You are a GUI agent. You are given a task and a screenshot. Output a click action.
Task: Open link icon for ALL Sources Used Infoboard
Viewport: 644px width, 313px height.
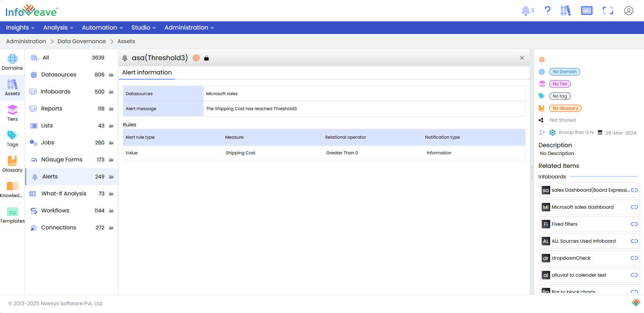click(634, 241)
